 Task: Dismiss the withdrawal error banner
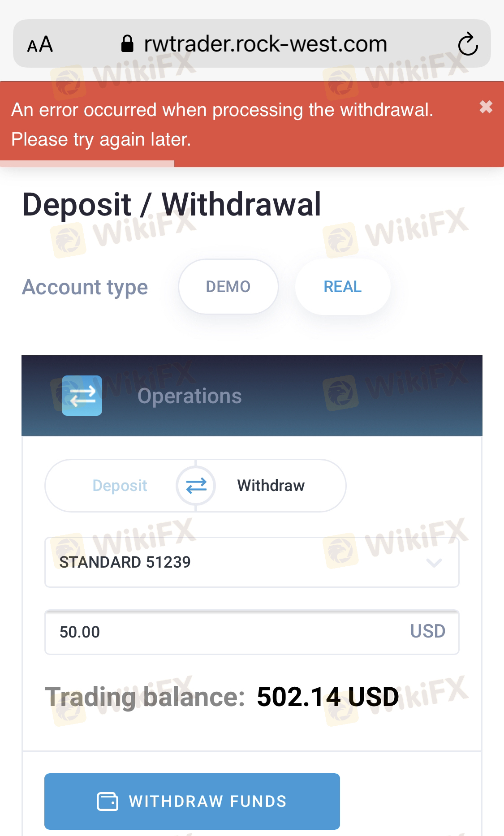tap(486, 107)
